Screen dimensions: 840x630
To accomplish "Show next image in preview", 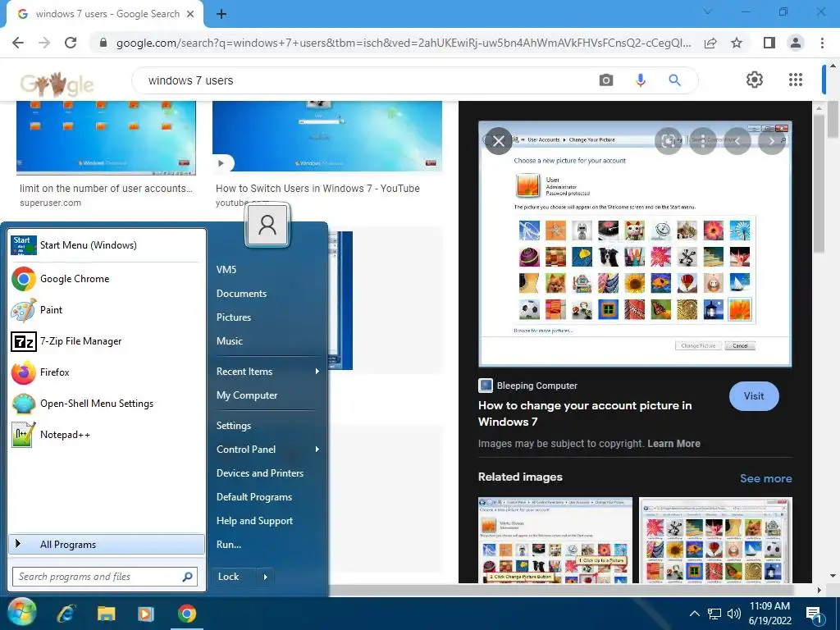I will pos(771,141).
